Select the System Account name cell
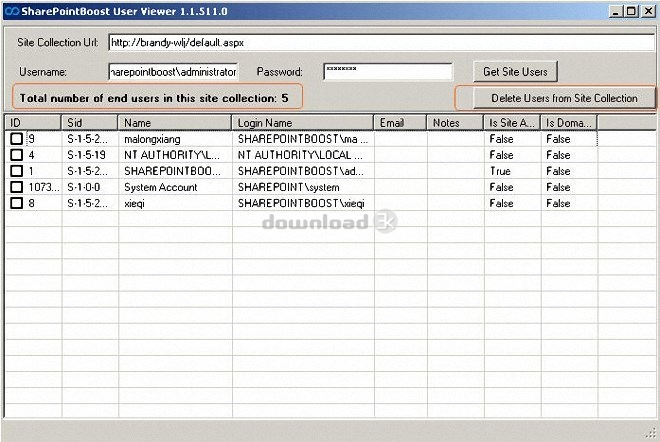This screenshot has height=442, width=660. coord(160,187)
